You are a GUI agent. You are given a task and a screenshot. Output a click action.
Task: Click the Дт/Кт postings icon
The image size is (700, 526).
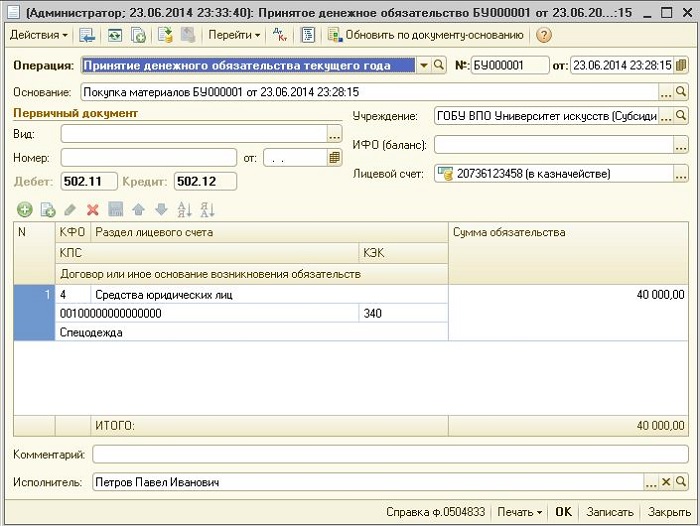point(280,35)
